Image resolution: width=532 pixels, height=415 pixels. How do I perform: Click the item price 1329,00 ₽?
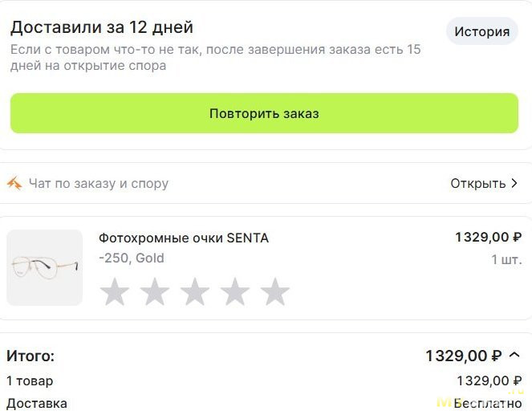[488, 237]
